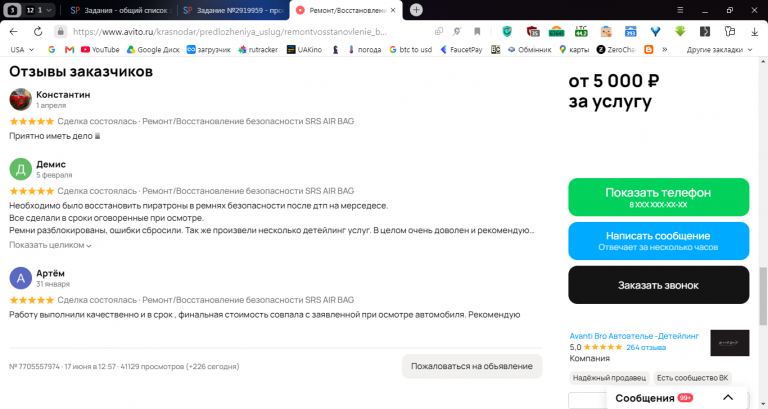The width and height of the screenshot is (768, 409).
Task: Click the Sessions icon at window top-left
Action: click(12, 10)
